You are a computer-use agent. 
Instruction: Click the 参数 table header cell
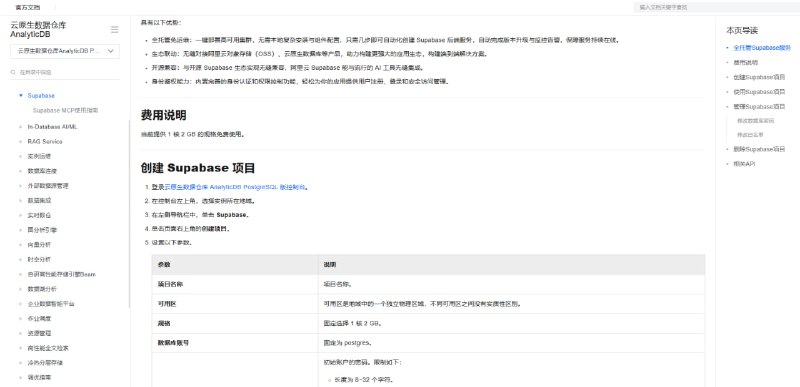click(x=235, y=265)
